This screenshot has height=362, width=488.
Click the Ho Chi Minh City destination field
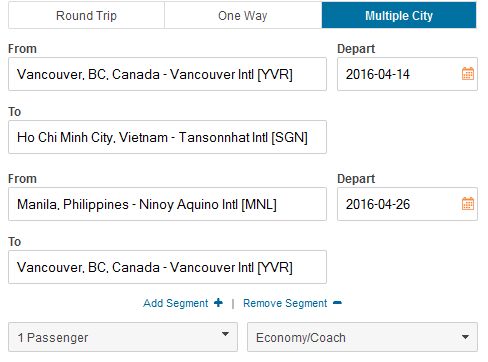point(167,137)
